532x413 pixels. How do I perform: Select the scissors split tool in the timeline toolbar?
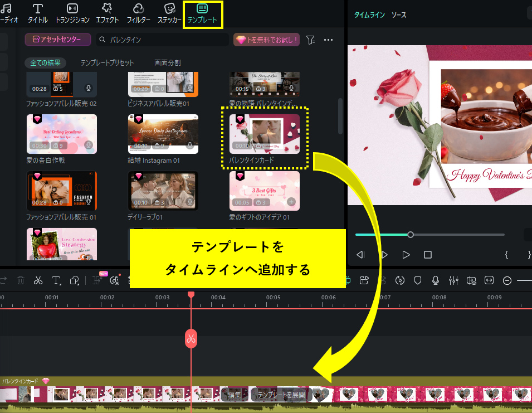coord(38,280)
